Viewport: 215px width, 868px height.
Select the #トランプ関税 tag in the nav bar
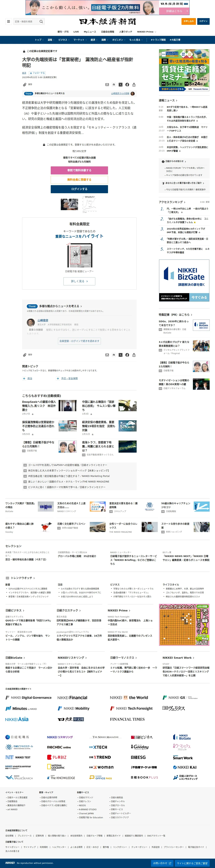coord(158,40)
